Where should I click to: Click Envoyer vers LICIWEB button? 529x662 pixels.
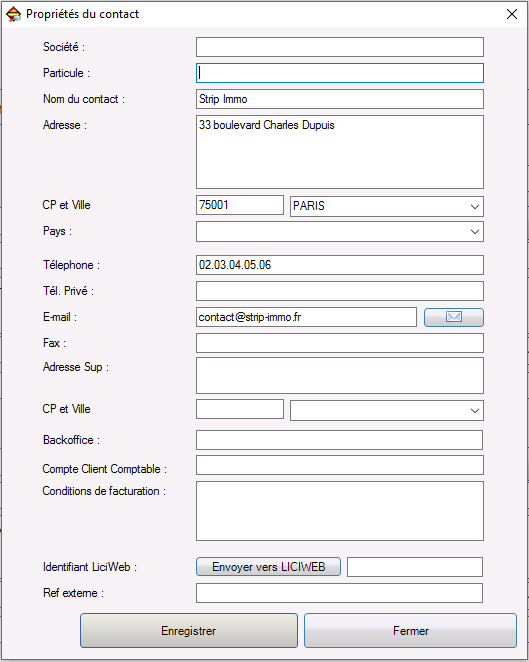[268, 567]
